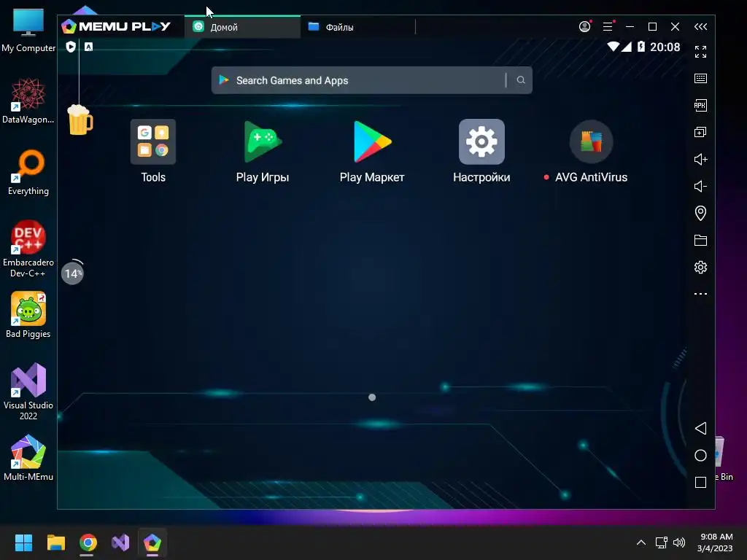Click the MEmu Play logo
Screen dimensions: 747x560
[116, 26]
